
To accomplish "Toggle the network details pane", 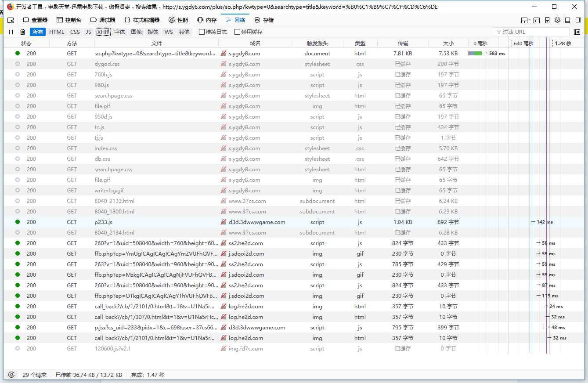I will [x=577, y=32].
